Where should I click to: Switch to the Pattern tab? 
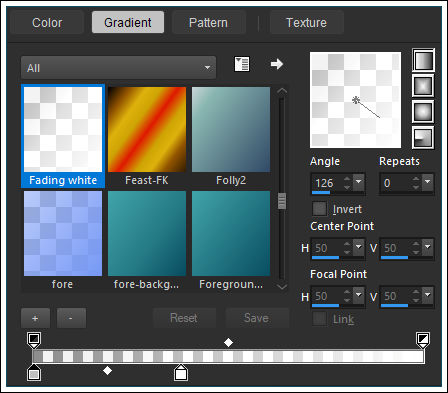pyautogui.click(x=208, y=23)
